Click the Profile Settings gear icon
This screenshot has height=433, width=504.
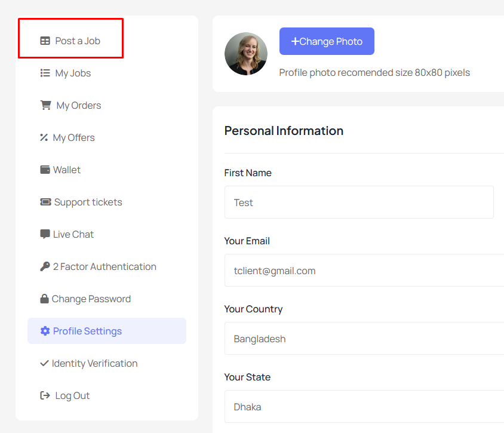45,331
